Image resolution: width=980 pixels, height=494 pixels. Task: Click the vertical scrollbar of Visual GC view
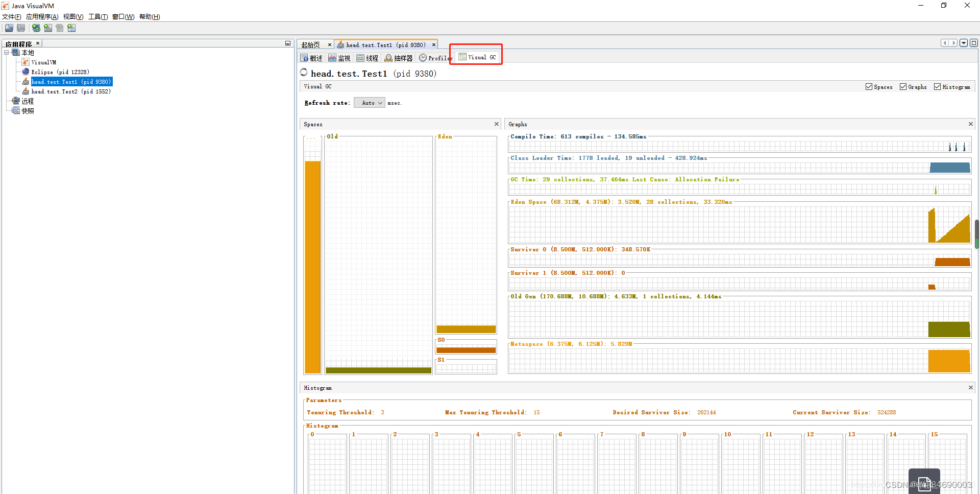point(976,234)
